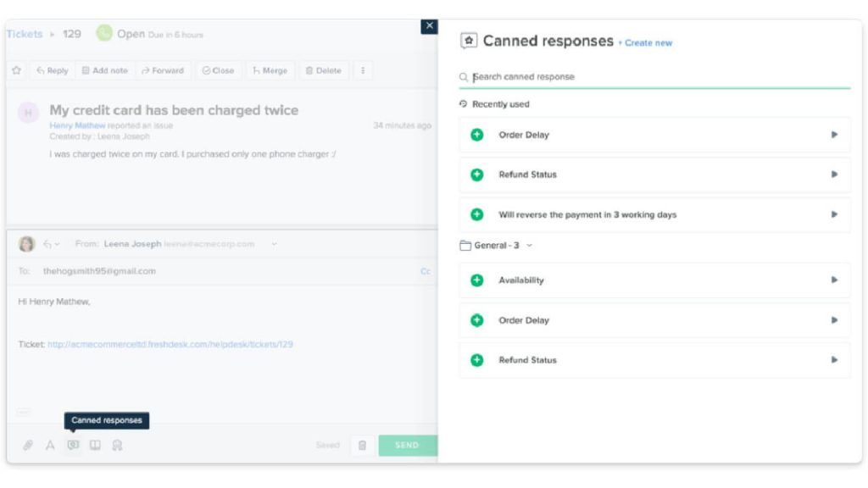Click the To email address field
868x488 pixels.
pos(100,271)
